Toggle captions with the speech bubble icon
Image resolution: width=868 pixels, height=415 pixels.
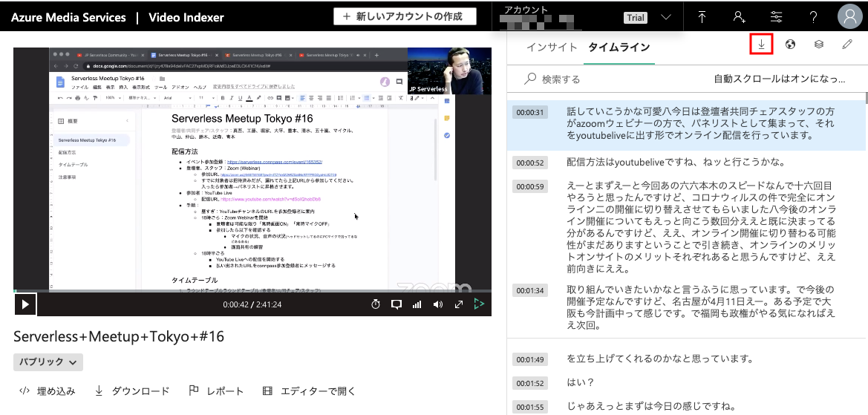pyautogui.click(x=397, y=304)
